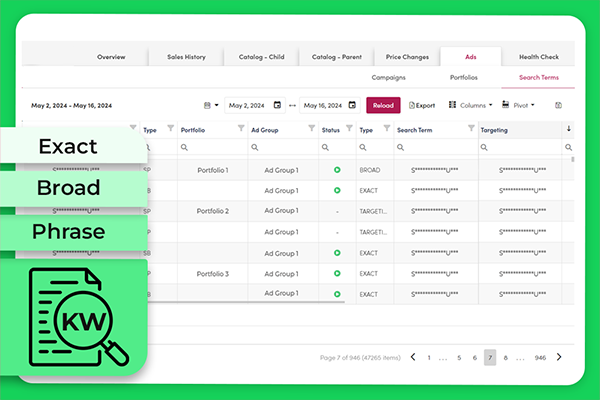Click the Status column filter icon
Image resolution: width=600 pixels, height=400 pixels.
(x=349, y=128)
